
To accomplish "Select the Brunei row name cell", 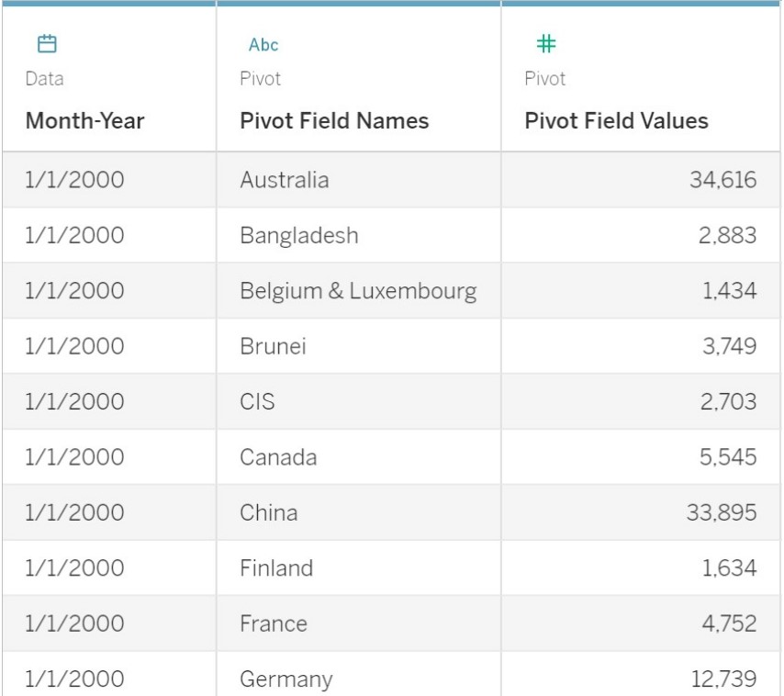I will pyautogui.click(x=274, y=346).
